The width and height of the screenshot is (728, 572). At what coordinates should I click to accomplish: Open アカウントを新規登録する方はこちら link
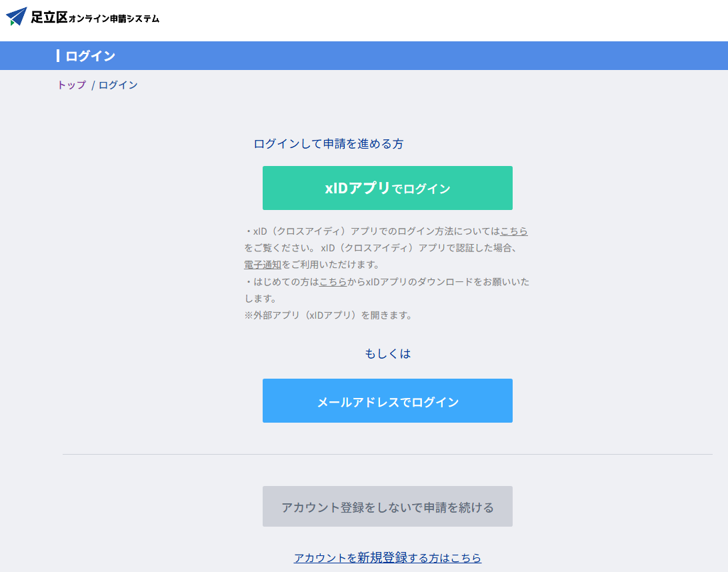tap(387, 558)
